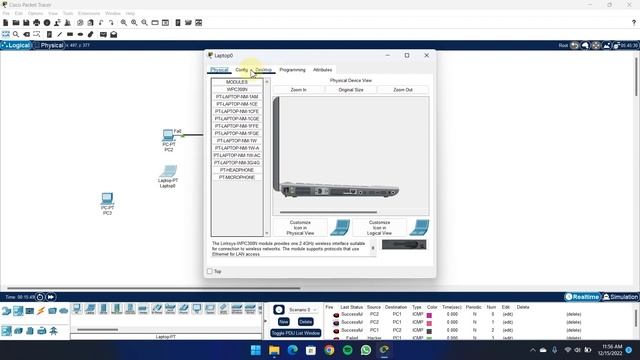
Task: Select PT-HEADPHONE module
Action: [x=237, y=170]
